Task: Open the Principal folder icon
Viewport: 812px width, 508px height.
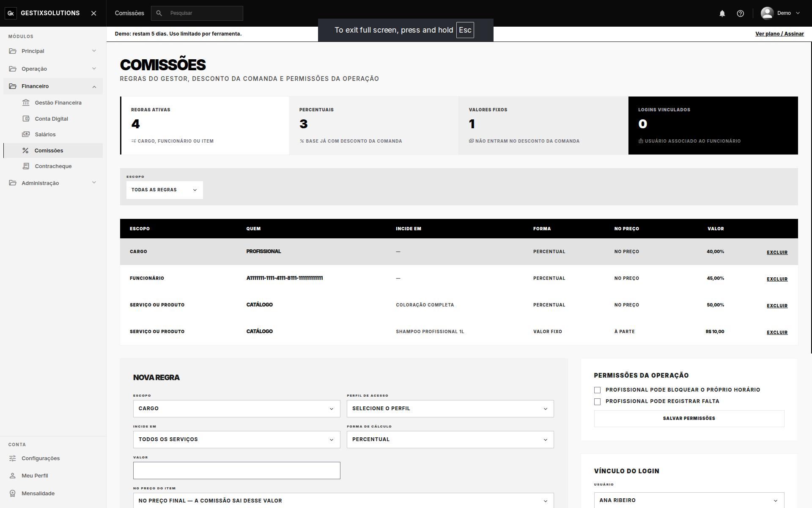Action: click(13, 51)
